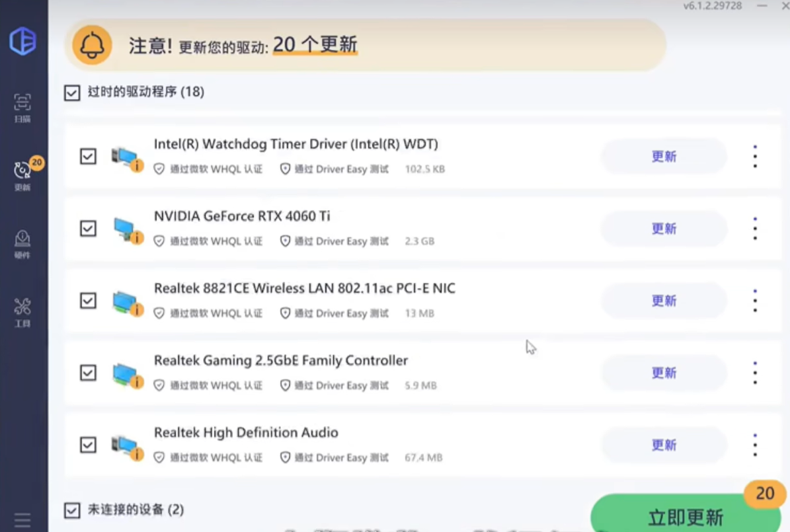Toggle the disconnected devices (2) checkbox

(72, 510)
